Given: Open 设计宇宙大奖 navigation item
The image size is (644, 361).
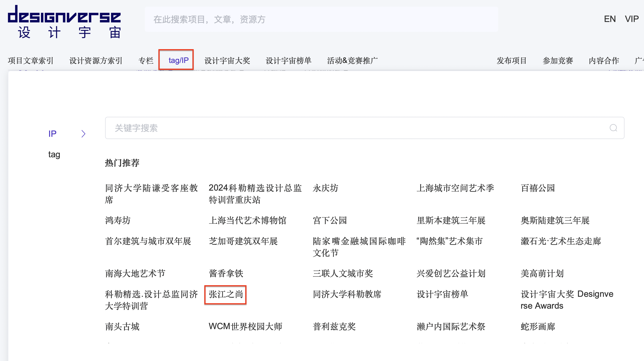Looking at the screenshot, I should tap(227, 60).
